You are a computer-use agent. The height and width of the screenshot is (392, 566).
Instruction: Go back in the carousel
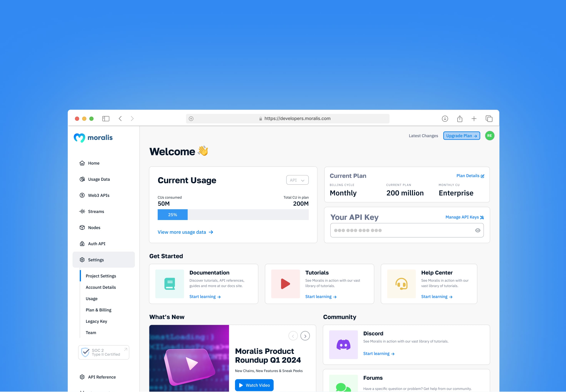[x=293, y=336]
